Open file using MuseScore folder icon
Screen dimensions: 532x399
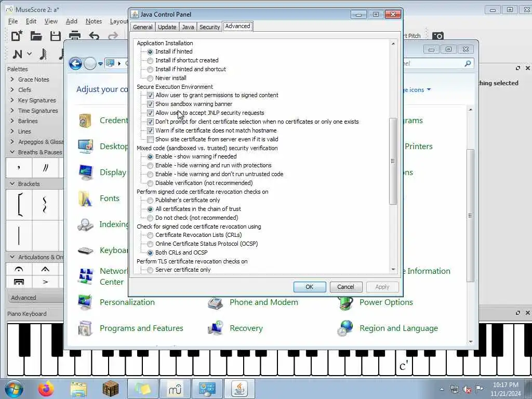tap(36, 36)
